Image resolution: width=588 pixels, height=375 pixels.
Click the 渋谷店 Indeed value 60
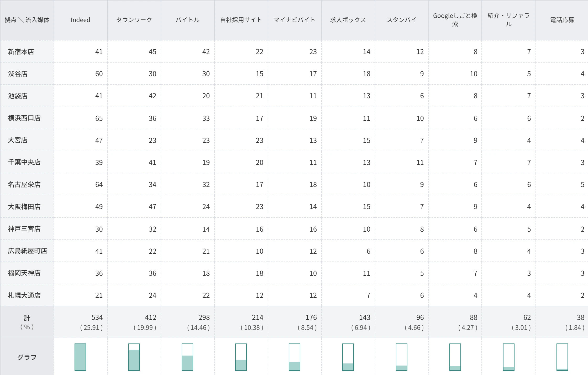(x=99, y=74)
